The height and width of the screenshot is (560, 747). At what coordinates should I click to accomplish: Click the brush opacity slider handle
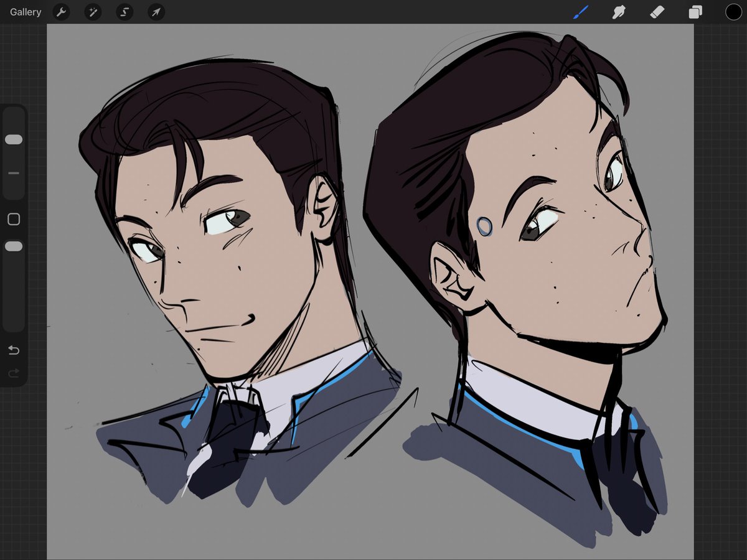click(14, 246)
